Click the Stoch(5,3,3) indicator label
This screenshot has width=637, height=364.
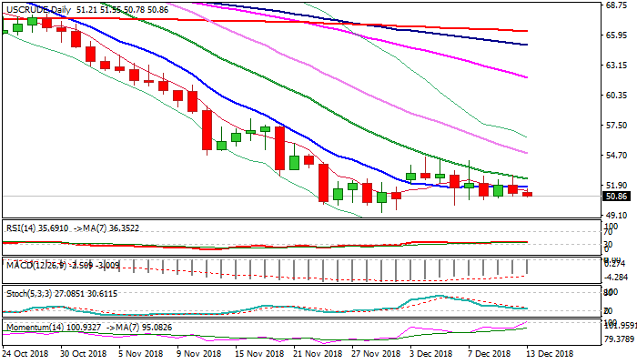click(x=29, y=293)
